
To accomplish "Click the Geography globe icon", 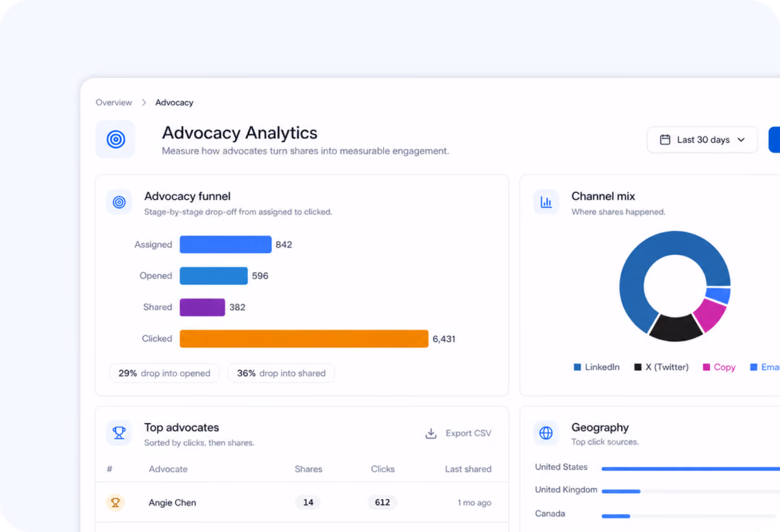I will [x=546, y=433].
